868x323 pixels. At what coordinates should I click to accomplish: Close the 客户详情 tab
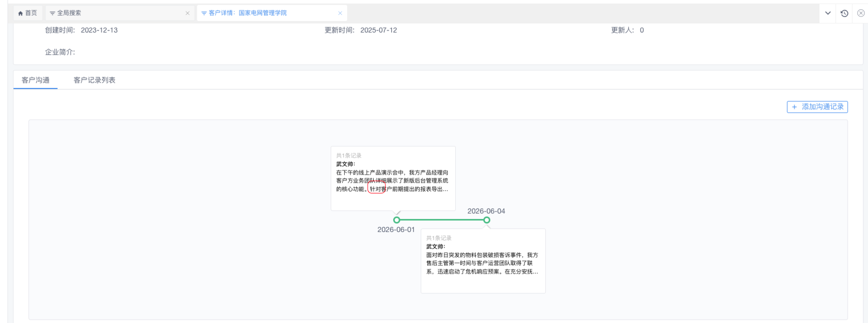click(340, 13)
